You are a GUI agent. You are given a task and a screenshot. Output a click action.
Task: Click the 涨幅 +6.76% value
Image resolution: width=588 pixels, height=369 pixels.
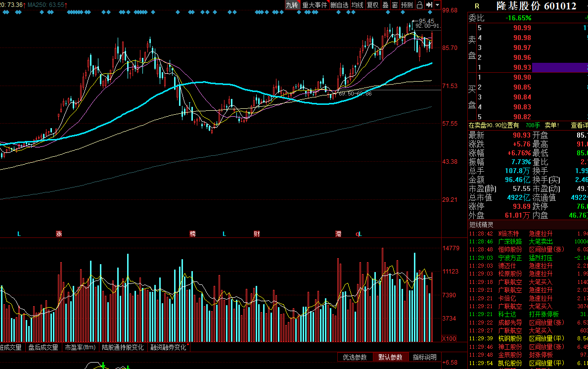(519, 153)
